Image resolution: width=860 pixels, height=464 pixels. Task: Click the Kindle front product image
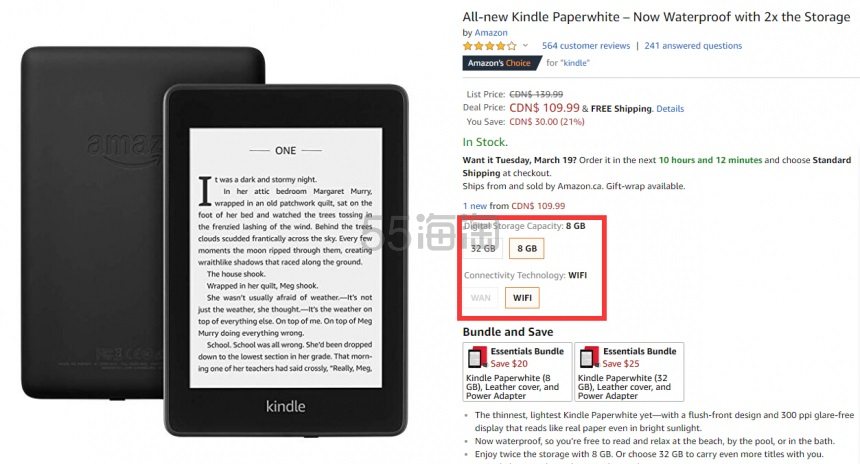click(286, 261)
